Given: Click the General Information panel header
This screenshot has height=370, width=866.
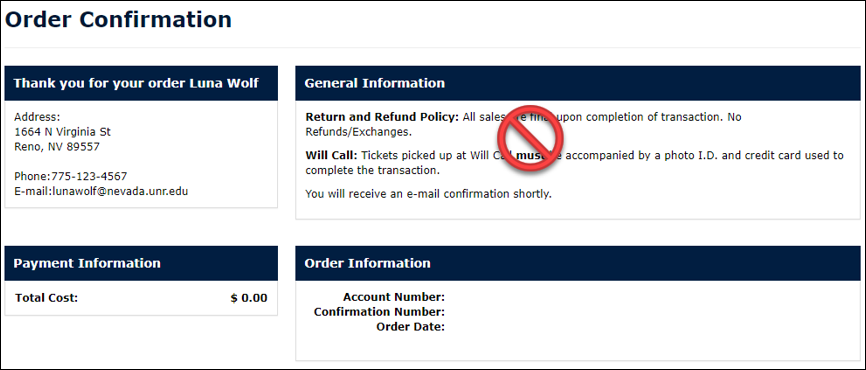Looking at the screenshot, I should [x=578, y=83].
